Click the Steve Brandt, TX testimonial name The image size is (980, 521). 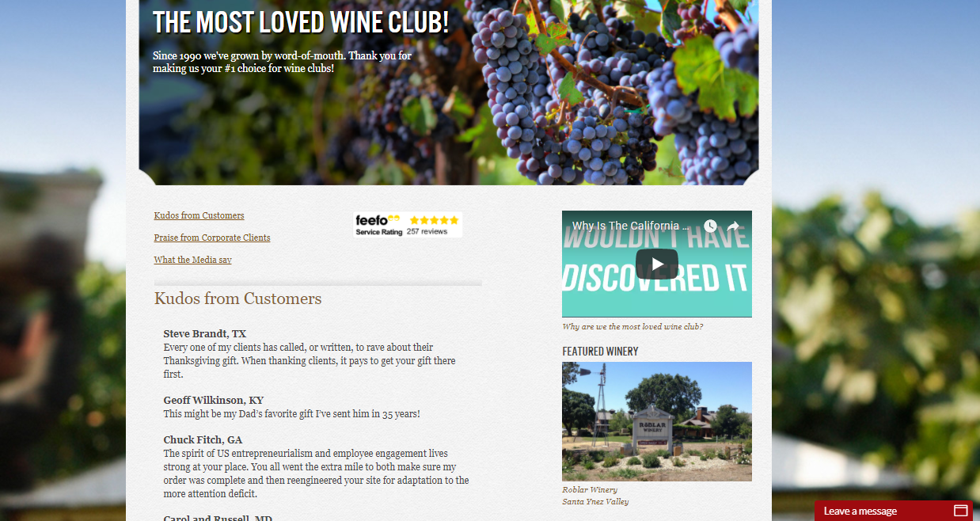coord(204,333)
